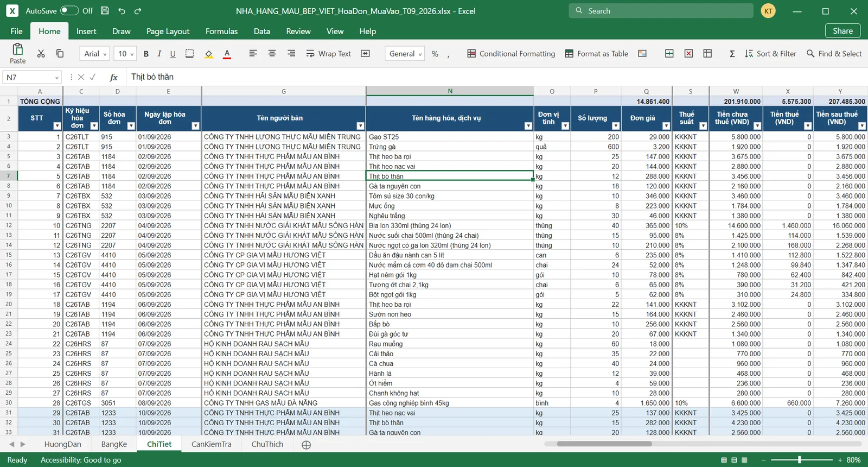Open the borders tool
The image size is (868, 467).
(189, 54)
